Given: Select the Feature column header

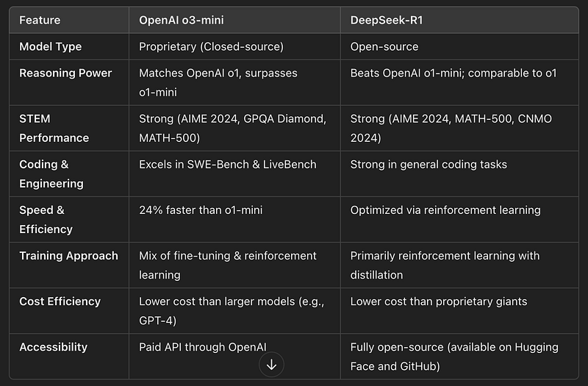Looking at the screenshot, I should coord(40,21).
